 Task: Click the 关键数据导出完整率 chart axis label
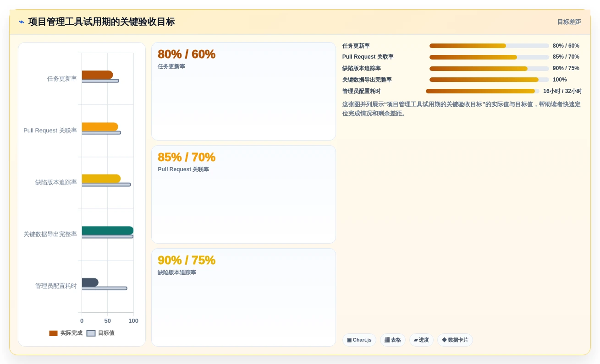pyautogui.click(x=50, y=234)
